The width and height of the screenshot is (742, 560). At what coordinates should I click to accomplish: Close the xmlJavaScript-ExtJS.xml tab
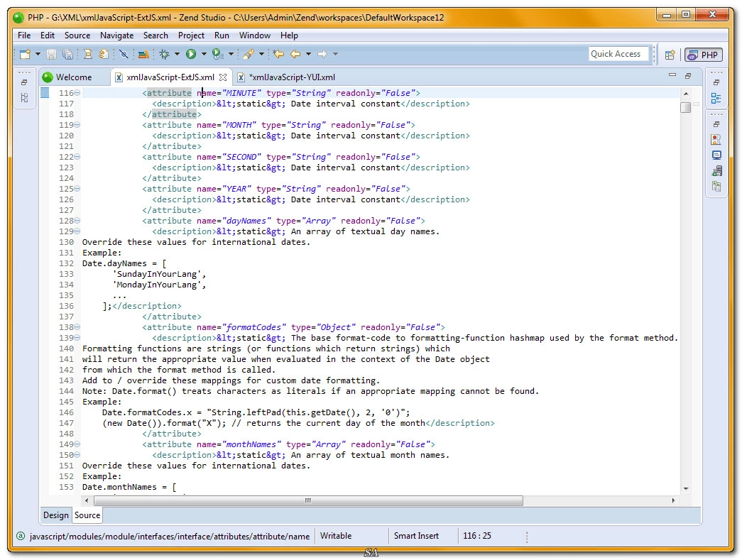[x=223, y=77]
